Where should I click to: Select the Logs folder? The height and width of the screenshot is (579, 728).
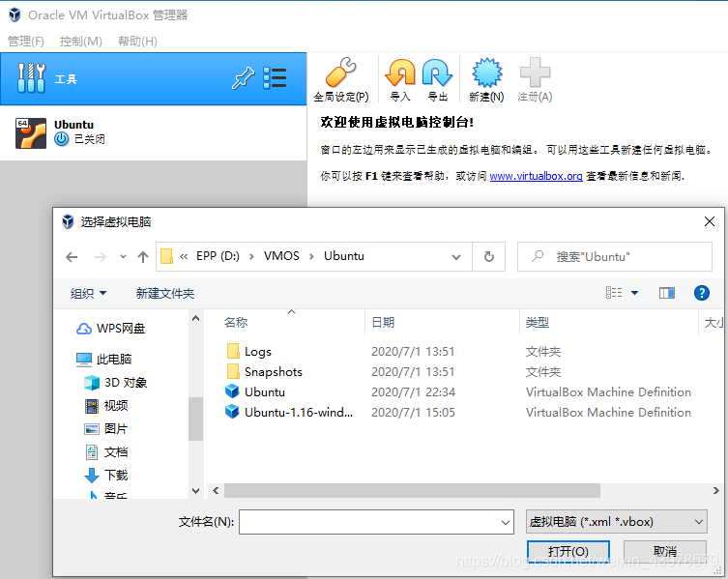pos(248,352)
